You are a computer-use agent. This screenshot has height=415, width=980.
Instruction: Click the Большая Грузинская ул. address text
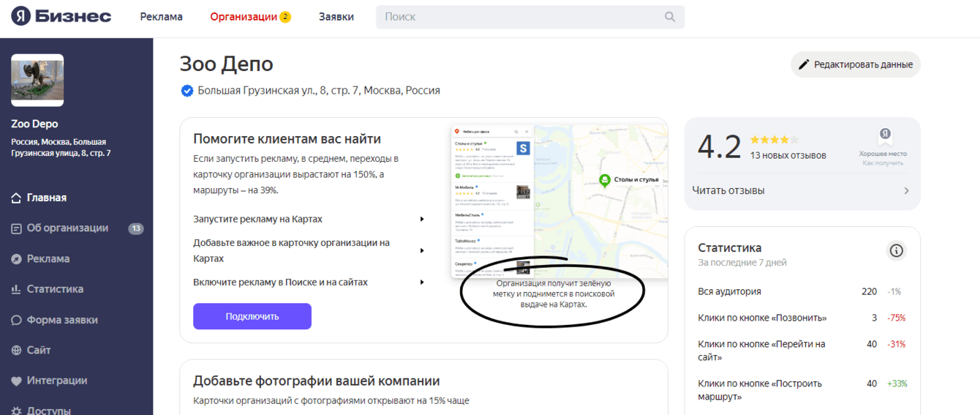pyautogui.click(x=320, y=91)
